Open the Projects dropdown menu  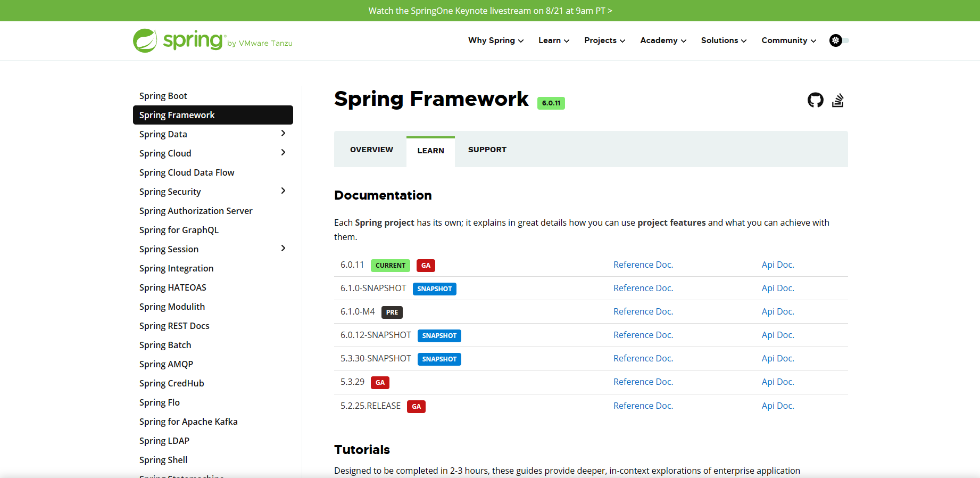[605, 40]
